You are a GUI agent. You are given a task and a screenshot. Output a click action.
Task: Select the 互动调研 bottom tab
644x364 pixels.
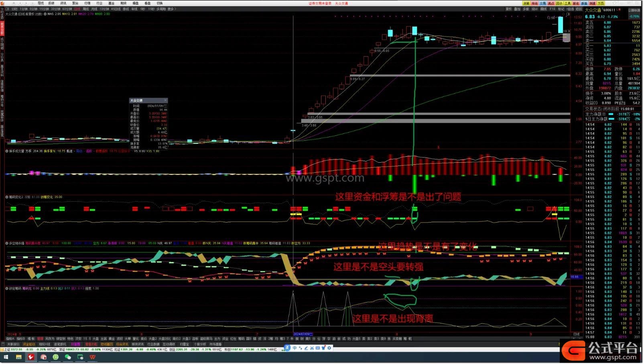point(169,344)
